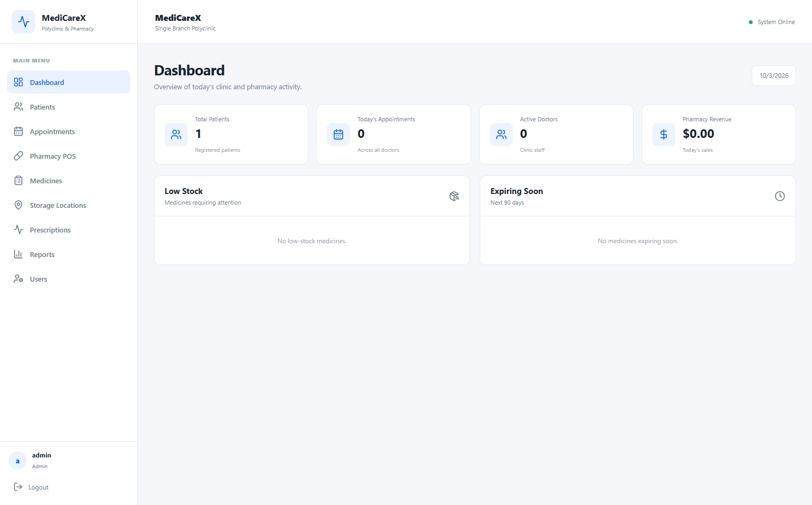Open the Reports menu item
812x505 pixels.
coord(68,254)
